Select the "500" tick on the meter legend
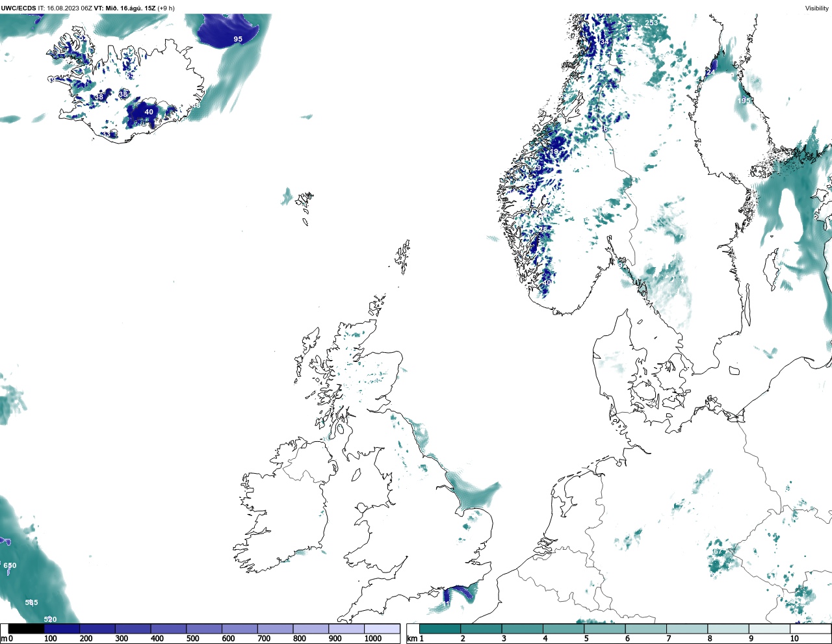 point(192,639)
